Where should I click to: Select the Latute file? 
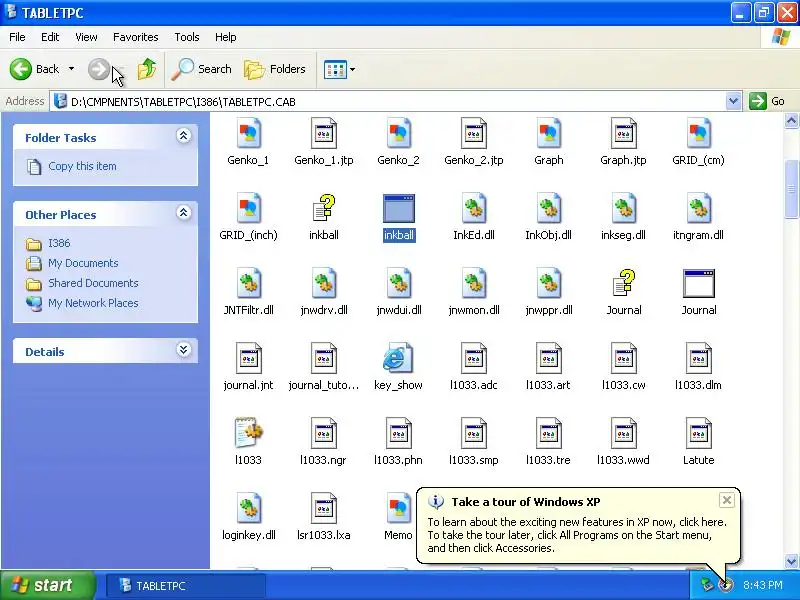(x=698, y=442)
